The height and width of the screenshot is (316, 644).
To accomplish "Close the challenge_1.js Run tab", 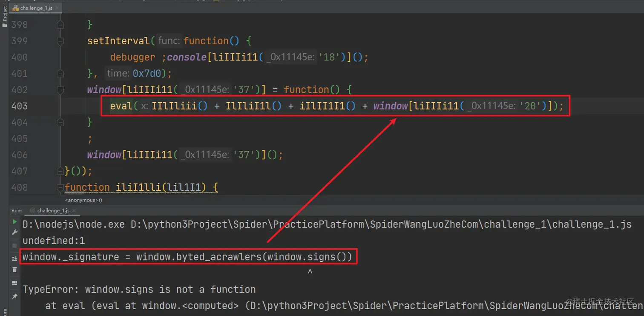I will 74,211.
